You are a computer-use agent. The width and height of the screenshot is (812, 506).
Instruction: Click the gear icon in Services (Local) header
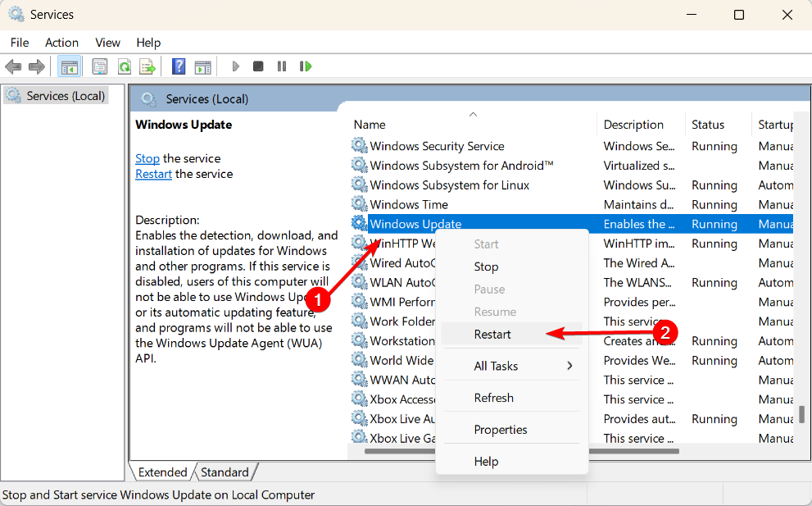click(x=148, y=99)
